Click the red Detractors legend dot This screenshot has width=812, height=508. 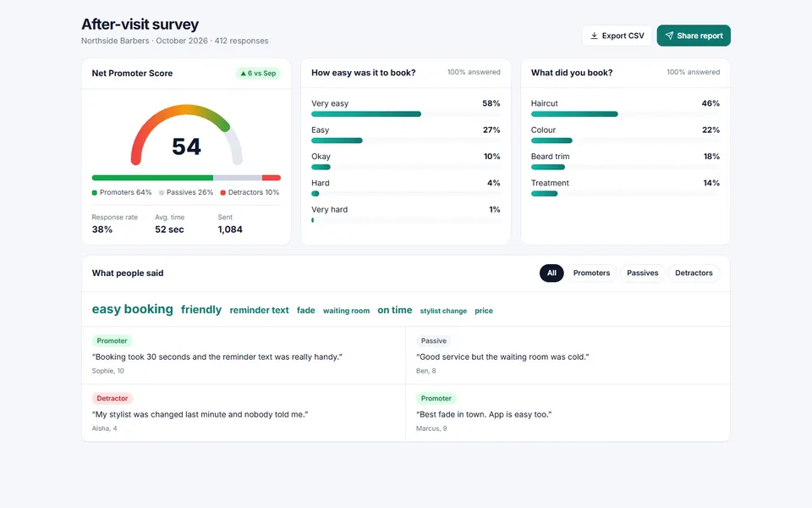(223, 193)
